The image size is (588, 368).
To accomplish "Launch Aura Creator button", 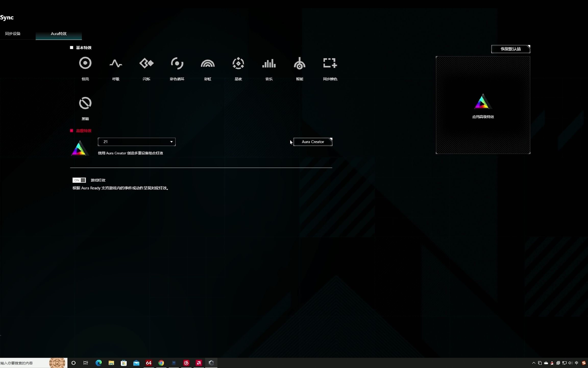I will [313, 142].
